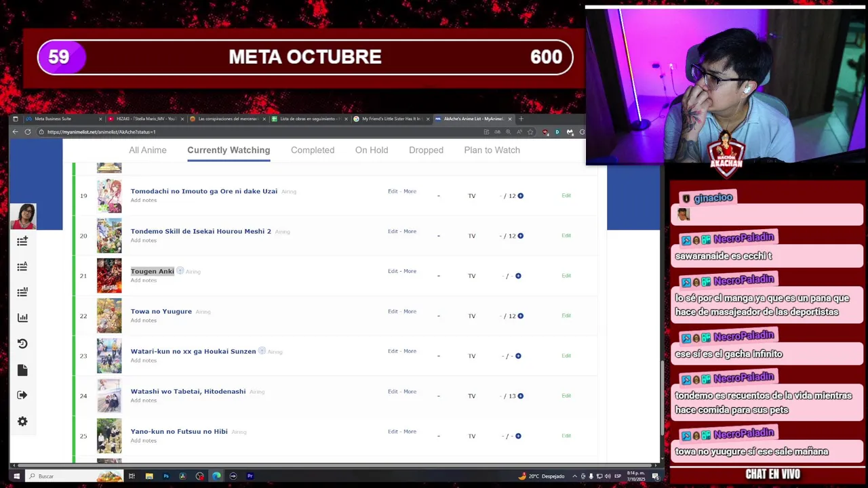
Task: Reload the page with refresh icon
Action: 28,131
